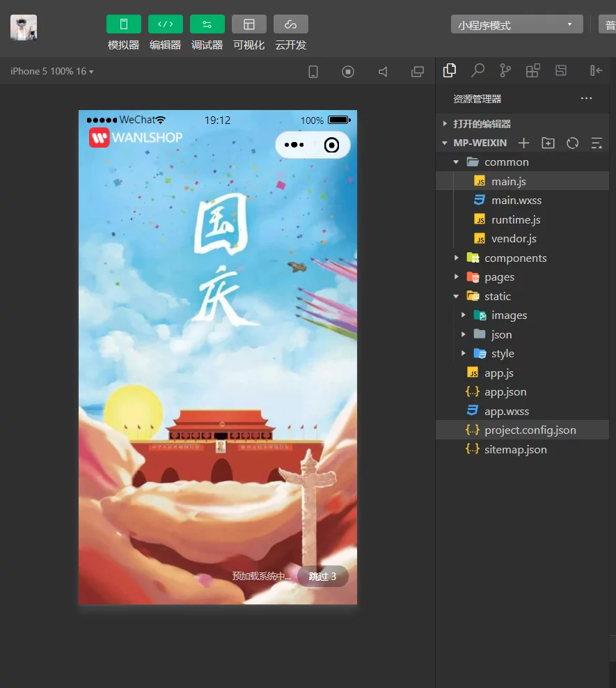Open main.js file
This screenshot has height=688, width=616.
coord(523,181)
